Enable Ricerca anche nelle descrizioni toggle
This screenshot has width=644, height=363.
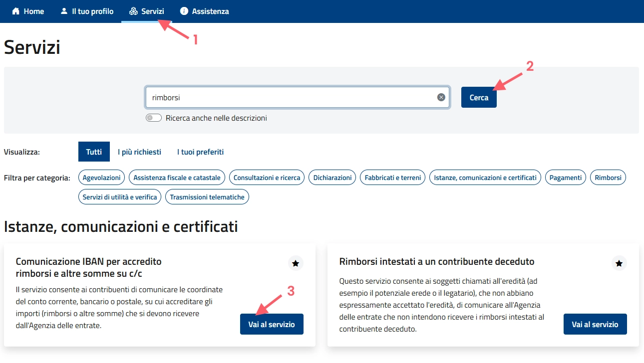point(153,118)
